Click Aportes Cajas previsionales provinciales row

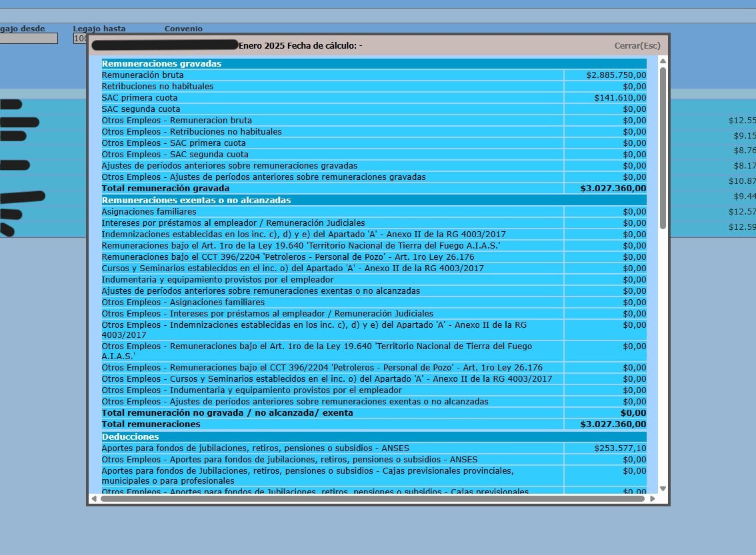pyautogui.click(x=373, y=476)
